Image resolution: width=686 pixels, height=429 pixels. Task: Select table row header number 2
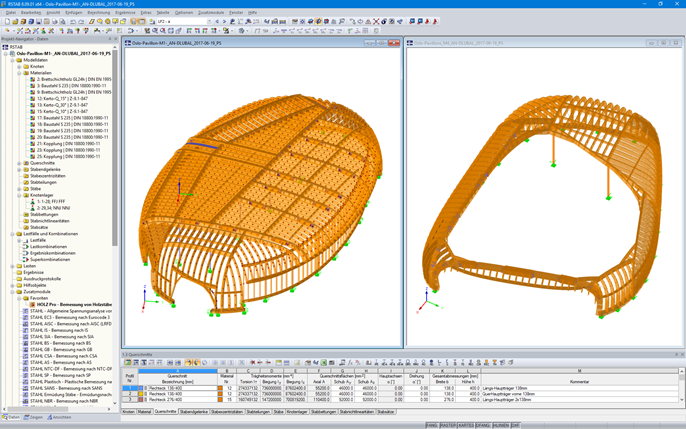click(130, 394)
